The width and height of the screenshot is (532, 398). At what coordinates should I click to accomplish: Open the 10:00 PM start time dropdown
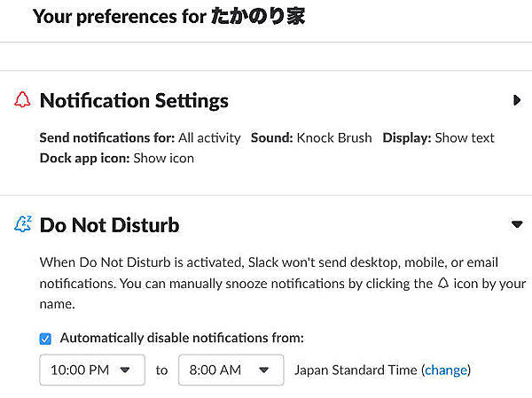[x=92, y=370]
